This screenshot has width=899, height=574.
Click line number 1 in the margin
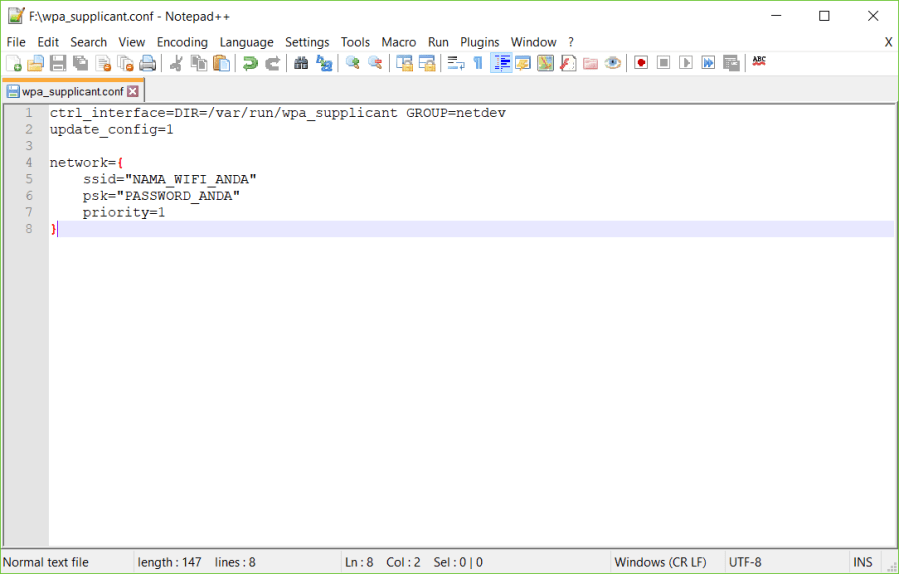[29, 113]
